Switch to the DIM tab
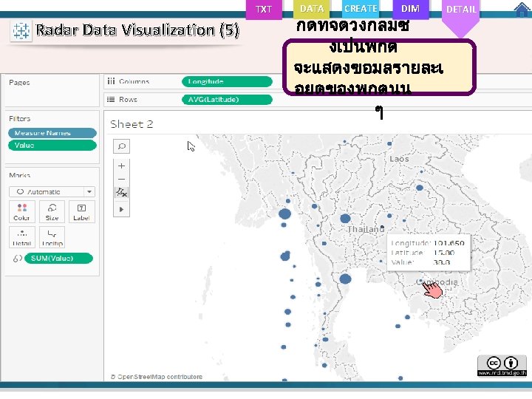 click(x=410, y=9)
